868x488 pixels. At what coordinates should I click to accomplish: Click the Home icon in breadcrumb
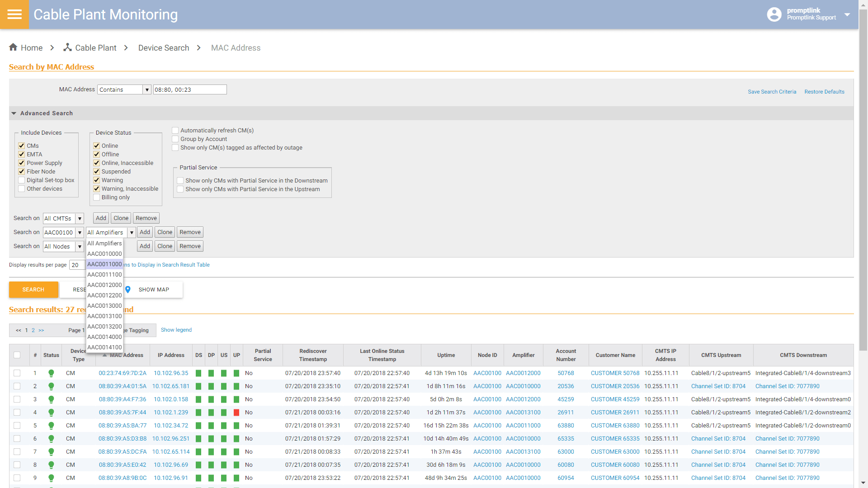(x=13, y=47)
